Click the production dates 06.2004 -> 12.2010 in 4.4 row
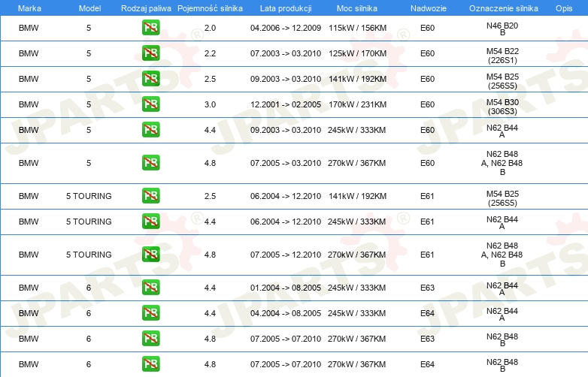Image resolution: width=588 pixels, height=377 pixels. click(286, 222)
